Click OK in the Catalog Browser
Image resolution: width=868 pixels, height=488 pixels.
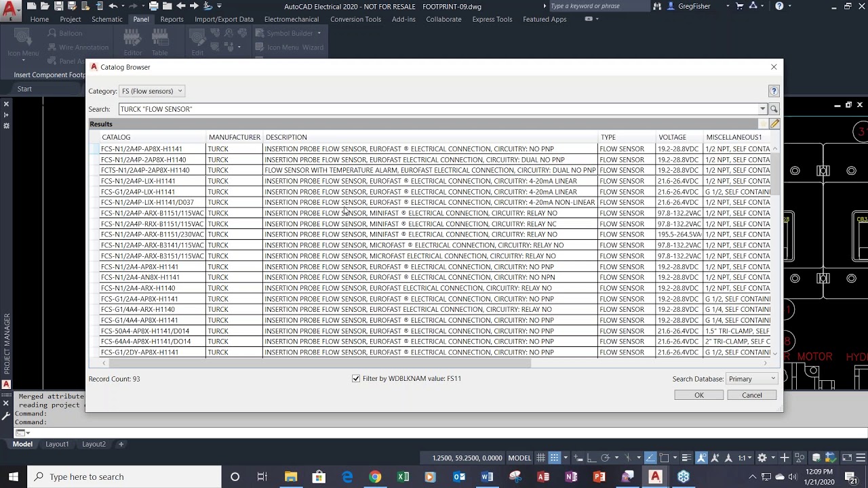699,395
